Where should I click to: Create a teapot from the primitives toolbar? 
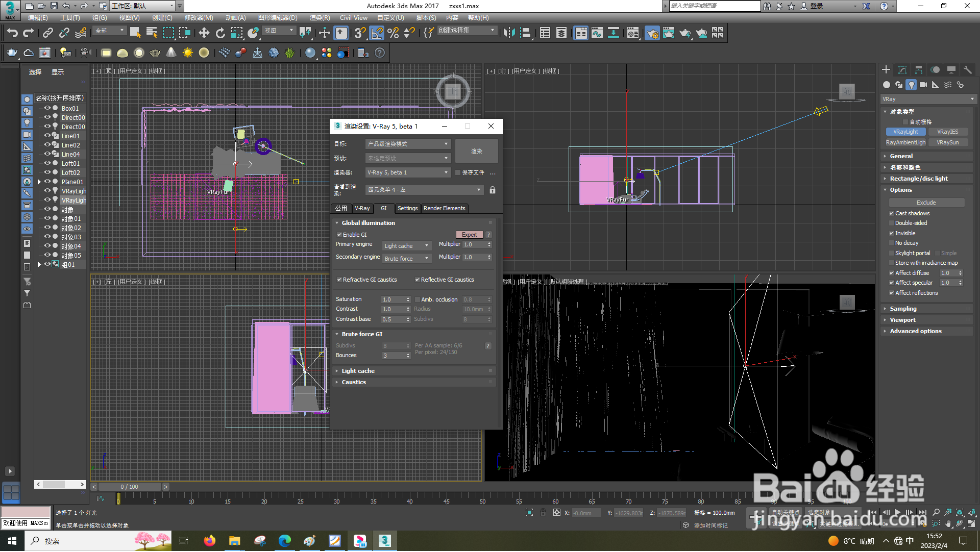[x=12, y=53]
